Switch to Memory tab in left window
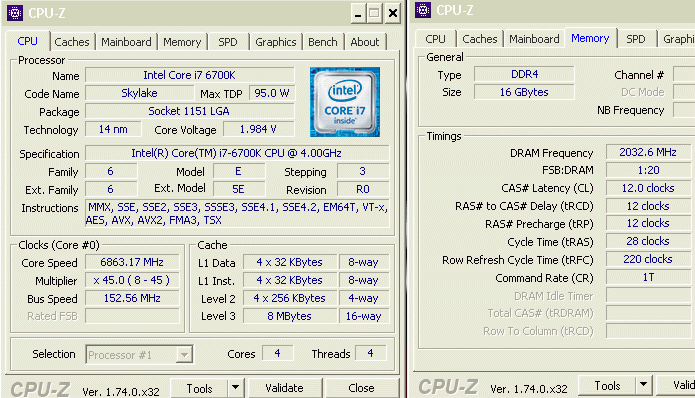This screenshot has width=695, height=398. pos(182,42)
